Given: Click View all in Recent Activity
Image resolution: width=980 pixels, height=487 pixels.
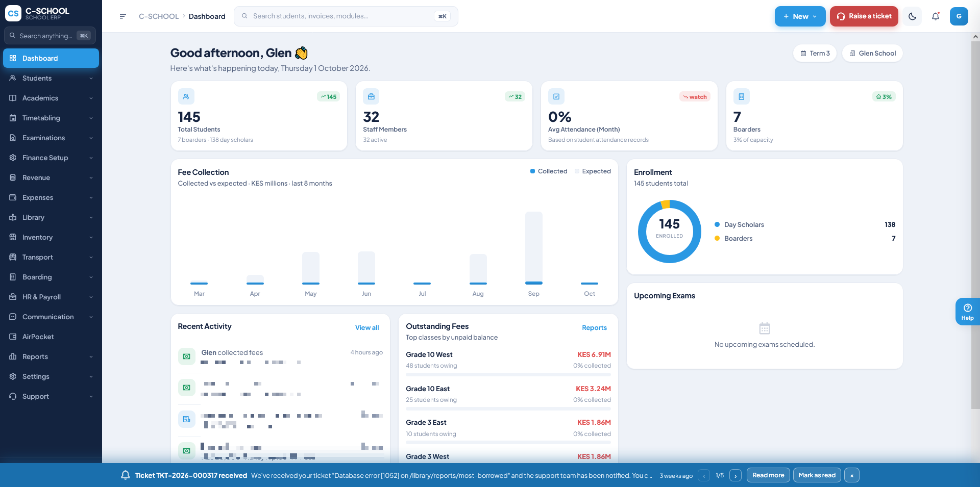Looking at the screenshot, I should [x=367, y=327].
